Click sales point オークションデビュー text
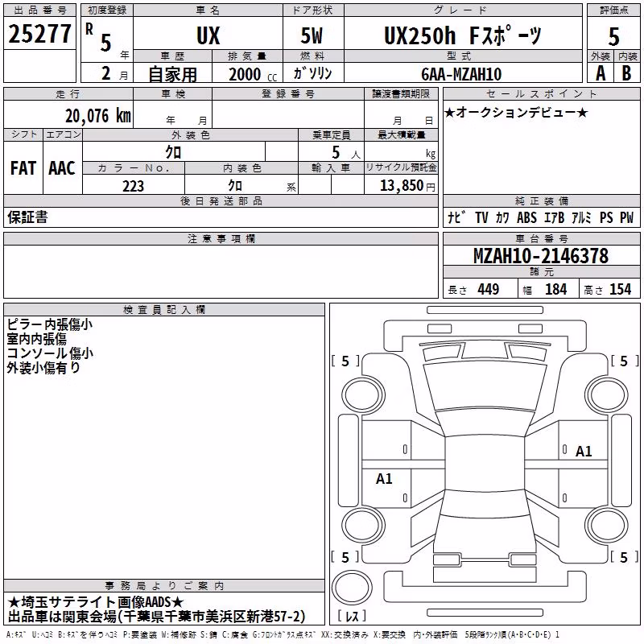 point(516,112)
